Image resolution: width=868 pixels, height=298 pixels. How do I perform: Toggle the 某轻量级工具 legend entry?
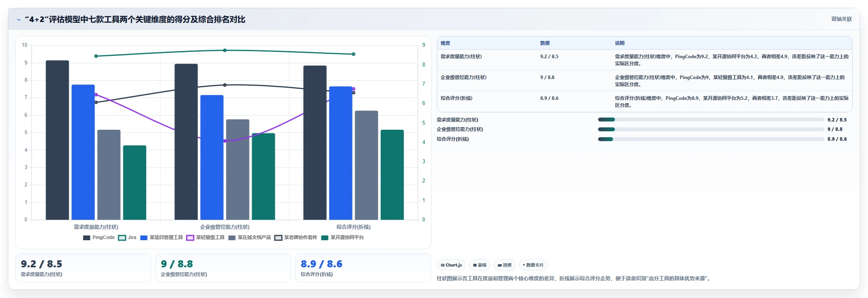pyautogui.click(x=206, y=237)
